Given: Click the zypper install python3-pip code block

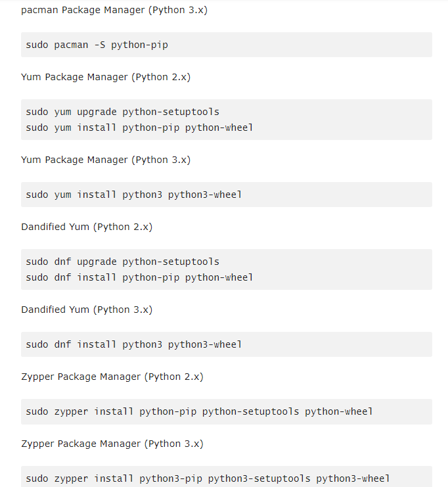Looking at the screenshot, I should pyautogui.click(x=227, y=476).
